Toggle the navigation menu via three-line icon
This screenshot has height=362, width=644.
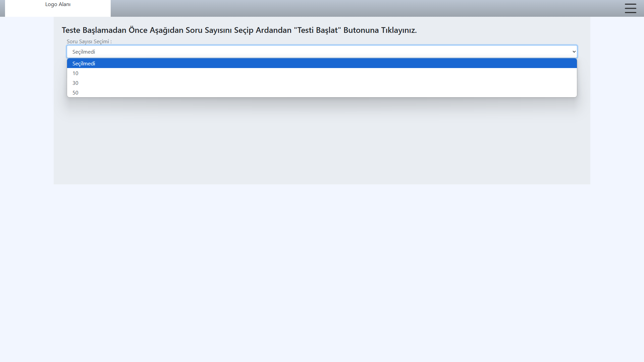(x=630, y=8)
